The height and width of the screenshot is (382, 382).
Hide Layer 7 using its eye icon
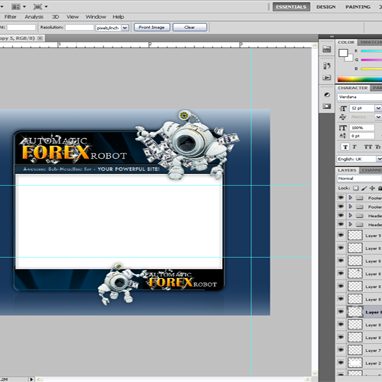341,350
